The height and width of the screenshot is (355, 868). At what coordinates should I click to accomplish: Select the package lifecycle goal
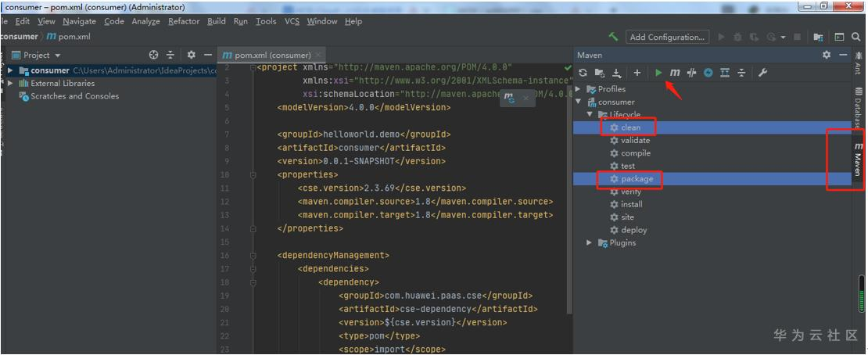637,179
